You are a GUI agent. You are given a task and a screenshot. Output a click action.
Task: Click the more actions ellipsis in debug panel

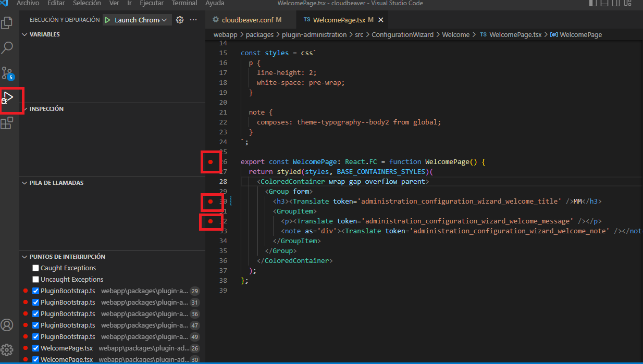[193, 19]
